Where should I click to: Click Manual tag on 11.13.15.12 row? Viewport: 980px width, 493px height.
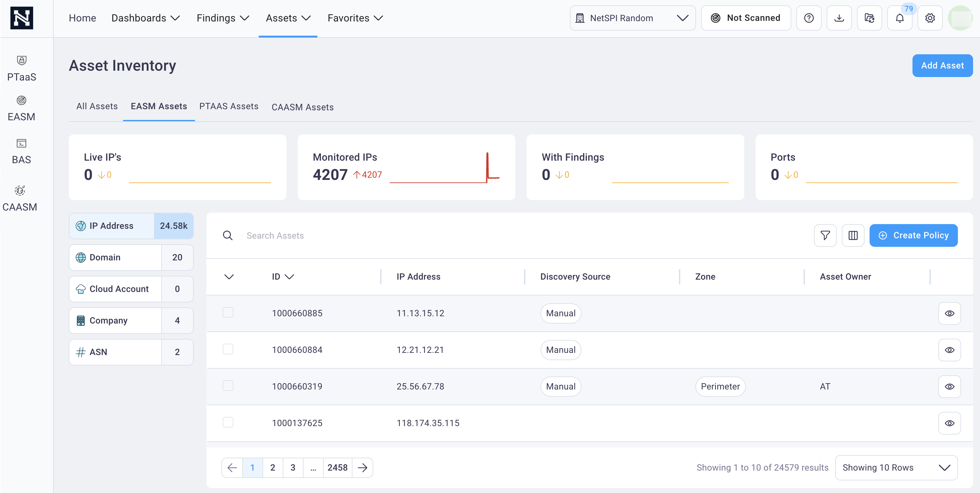[x=560, y=313]
